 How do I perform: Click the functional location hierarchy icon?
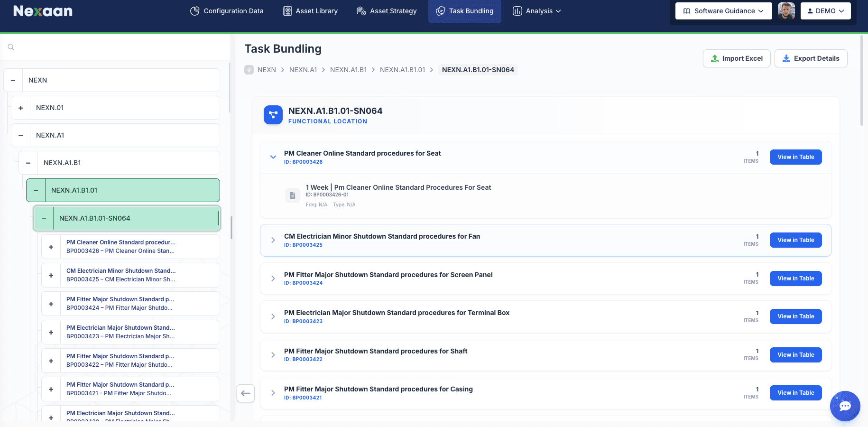click(273, 115)
